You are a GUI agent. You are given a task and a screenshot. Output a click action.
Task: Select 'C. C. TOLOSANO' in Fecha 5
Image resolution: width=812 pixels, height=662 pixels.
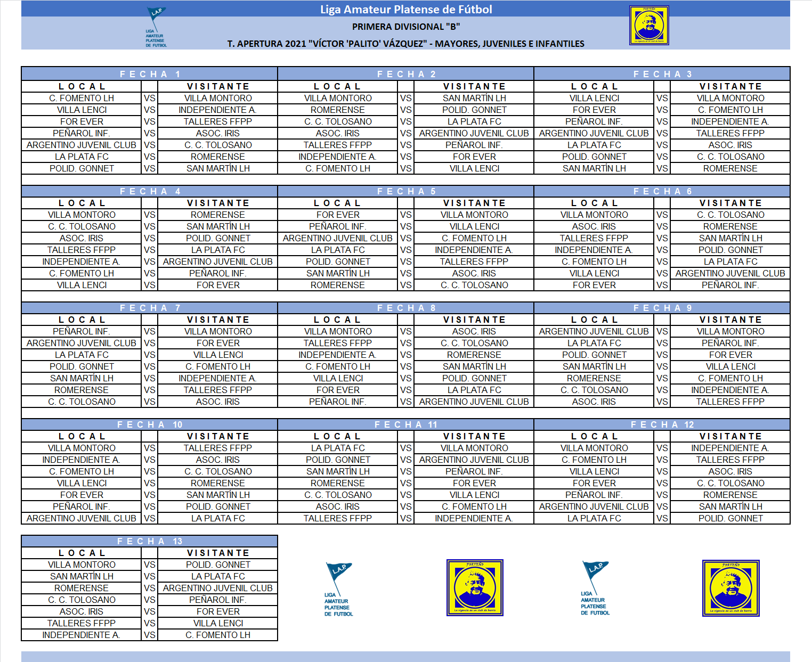tap(474, 285)
